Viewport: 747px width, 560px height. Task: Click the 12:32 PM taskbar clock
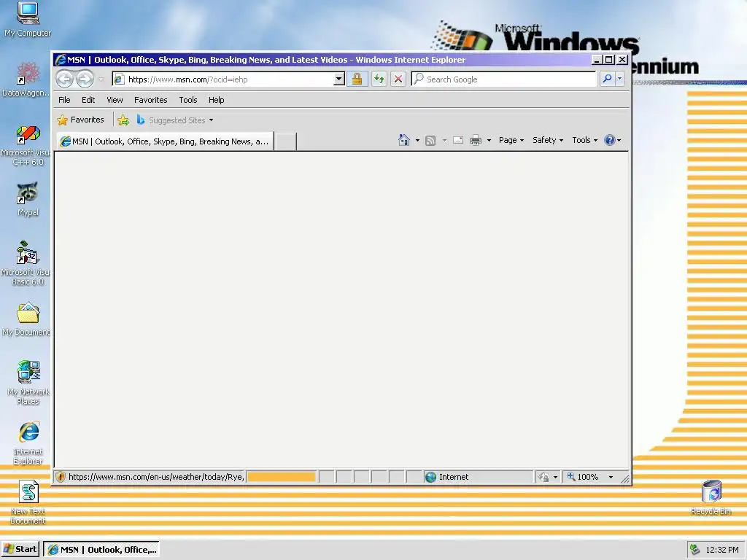pos(721,550)
